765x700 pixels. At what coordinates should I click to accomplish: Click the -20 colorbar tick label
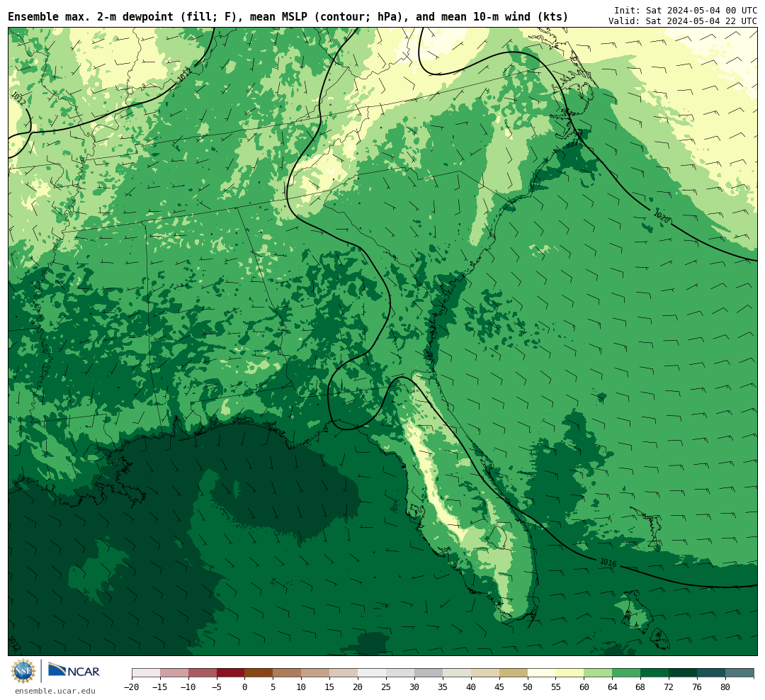(132, 687)
